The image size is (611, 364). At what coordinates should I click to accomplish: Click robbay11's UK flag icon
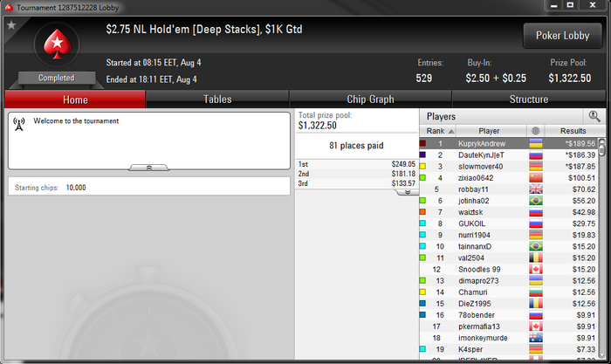click(536, 189)
